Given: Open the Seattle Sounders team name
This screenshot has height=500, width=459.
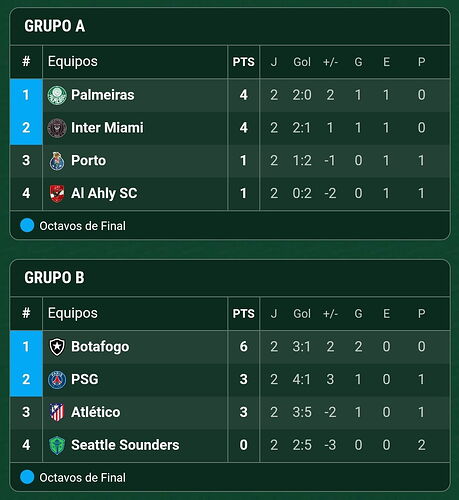Looking at the screenshot, I should coord(125,445).
